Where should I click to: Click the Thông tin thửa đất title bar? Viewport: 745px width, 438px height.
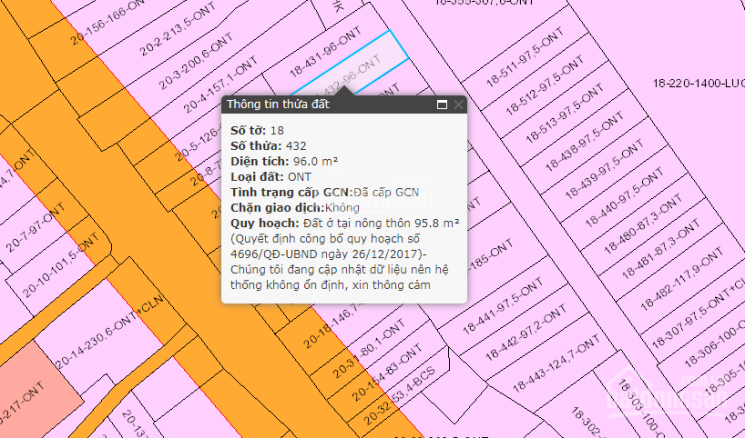320,104
